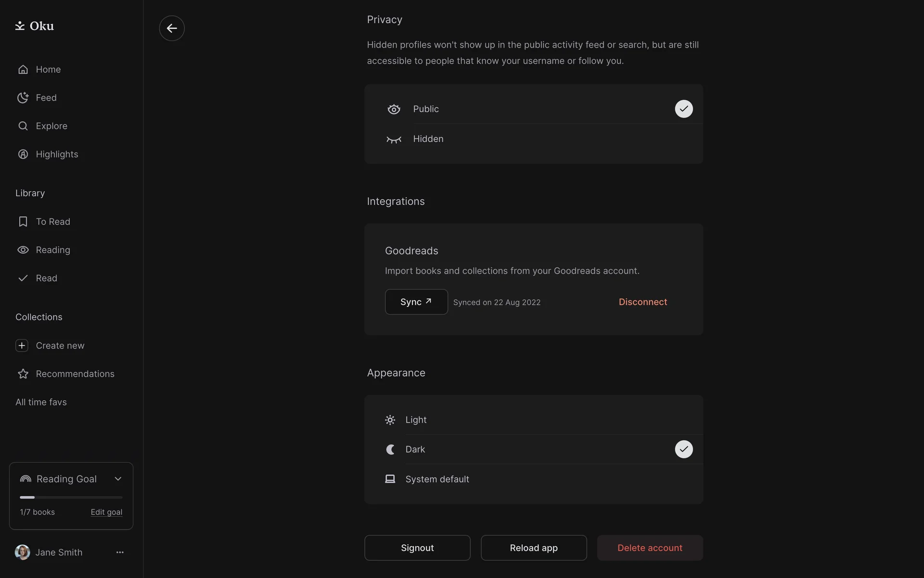Collapse the Reading Goal chevron
Image resolution: width=924 pixels, height=578 pixels.
[x=118, y=479]
